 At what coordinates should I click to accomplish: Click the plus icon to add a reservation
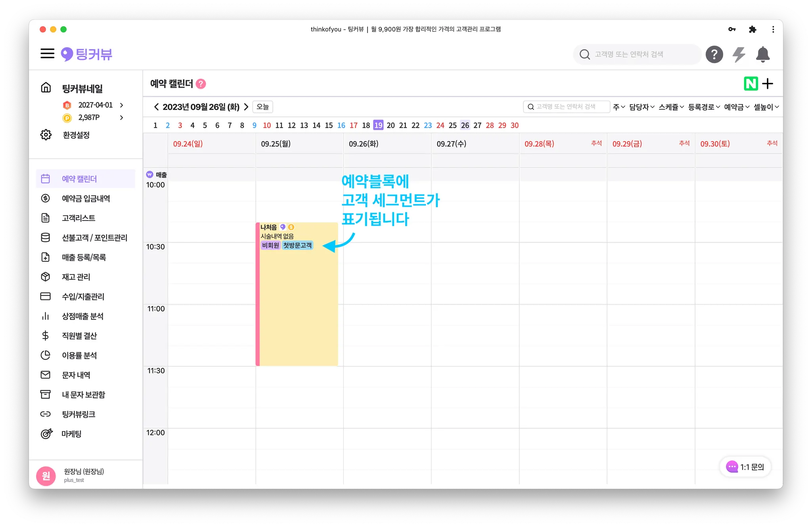pyautogui.click(x=768, y=84)
